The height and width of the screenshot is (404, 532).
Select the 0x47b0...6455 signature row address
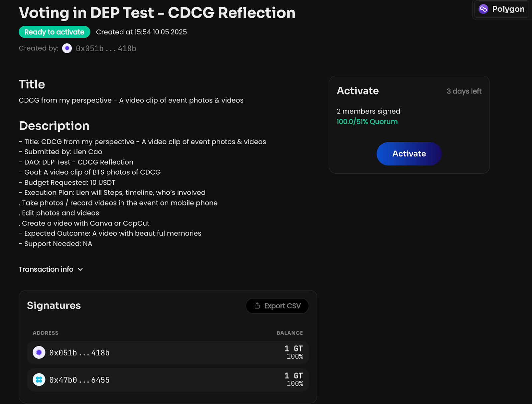[79, 380]
